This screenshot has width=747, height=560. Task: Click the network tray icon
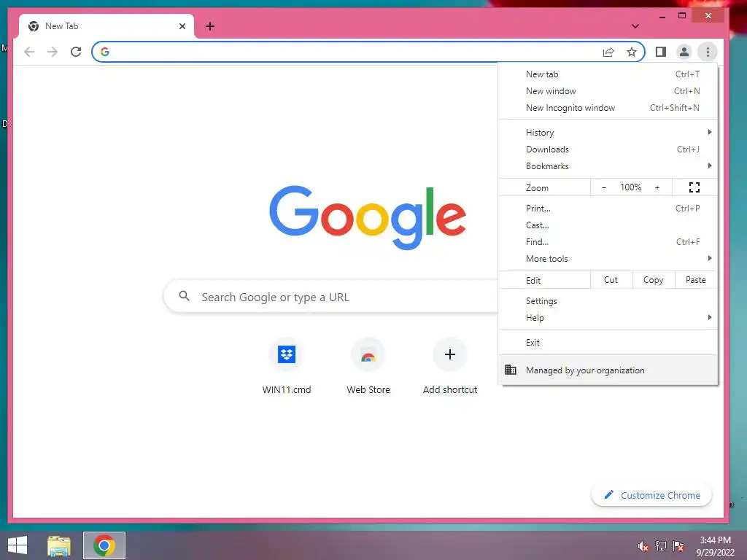click(x=661, y=546)
